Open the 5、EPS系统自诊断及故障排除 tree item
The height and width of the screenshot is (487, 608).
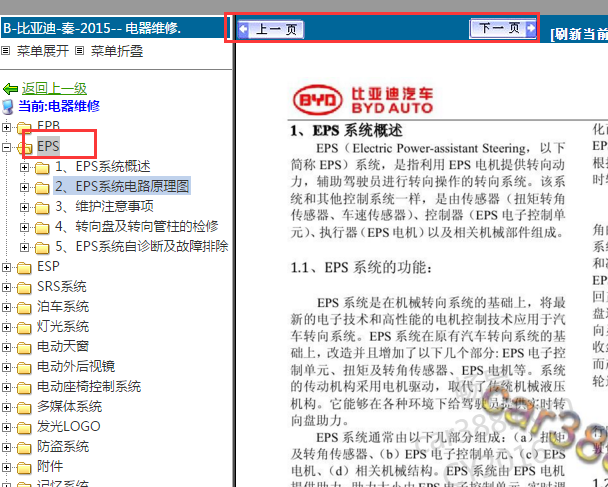click(x=142, y=246)
